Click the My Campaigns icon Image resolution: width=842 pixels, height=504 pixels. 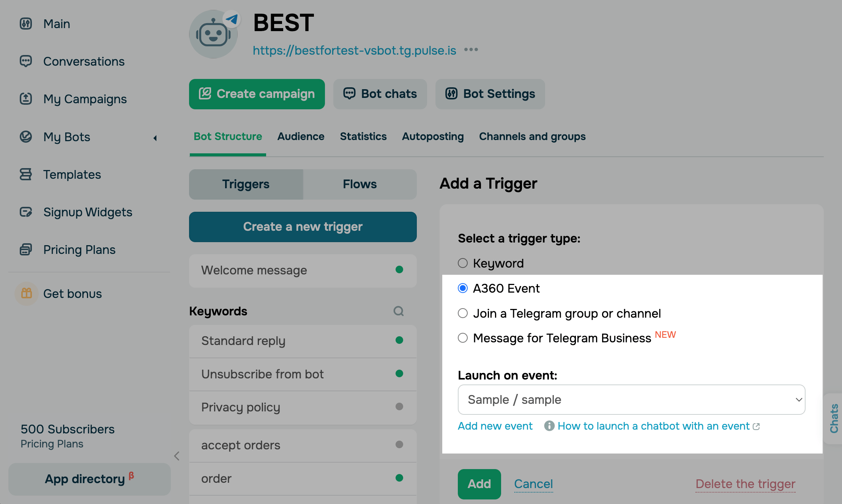pyautogui.click(x=26, y=99)
